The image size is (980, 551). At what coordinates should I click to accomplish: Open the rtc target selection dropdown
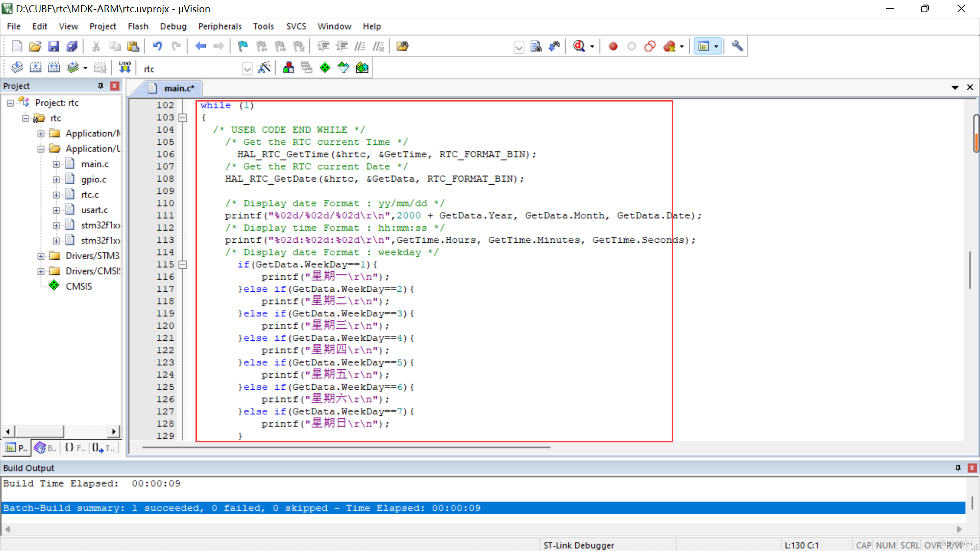point(247,69)
